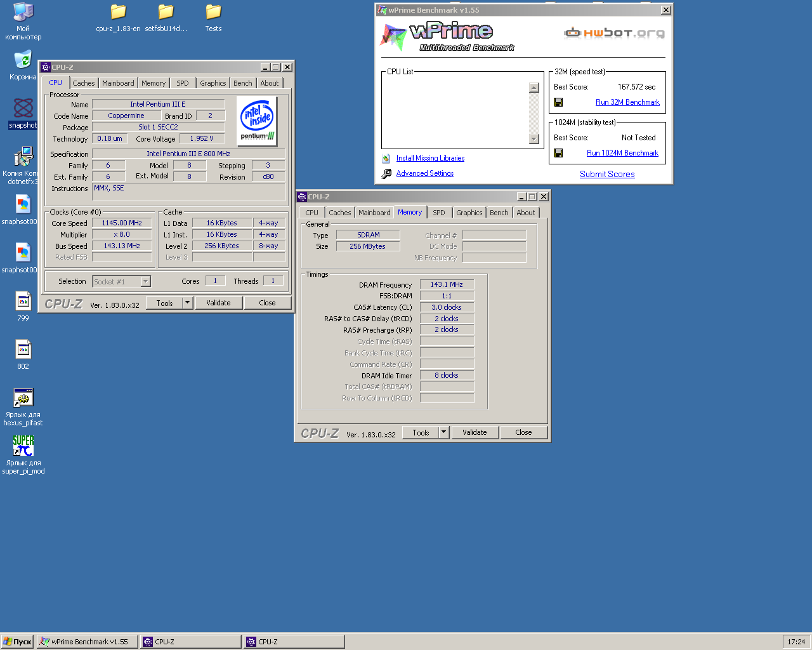Click CAS# Latency value 3.0 clocks
812x650 pixels.
[447, 307]
